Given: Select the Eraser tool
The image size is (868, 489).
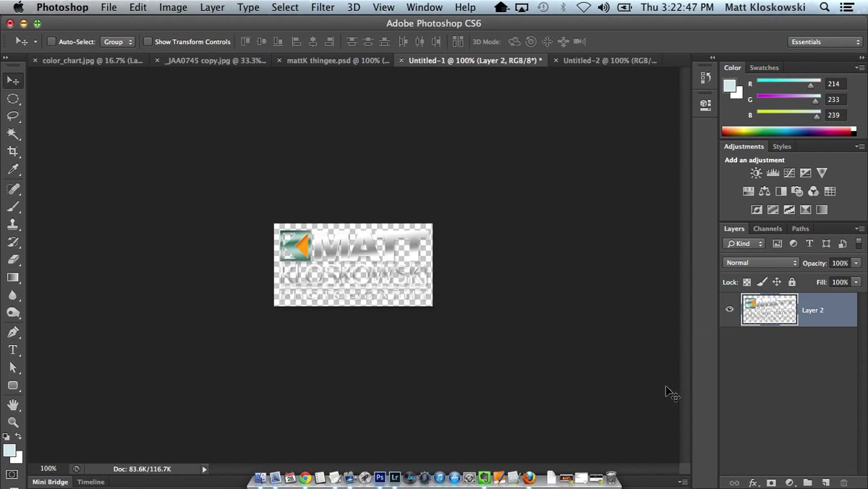Looking at the screenshot, I should [13, 259].
